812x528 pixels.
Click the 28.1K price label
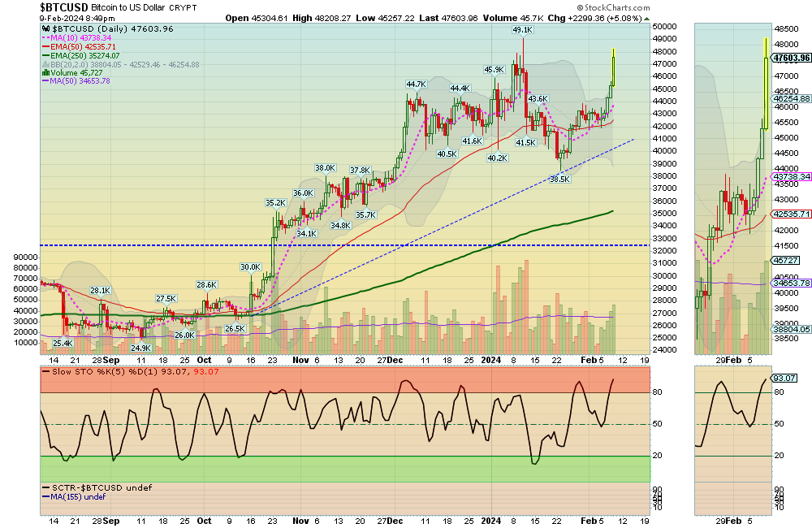point(100,291)
